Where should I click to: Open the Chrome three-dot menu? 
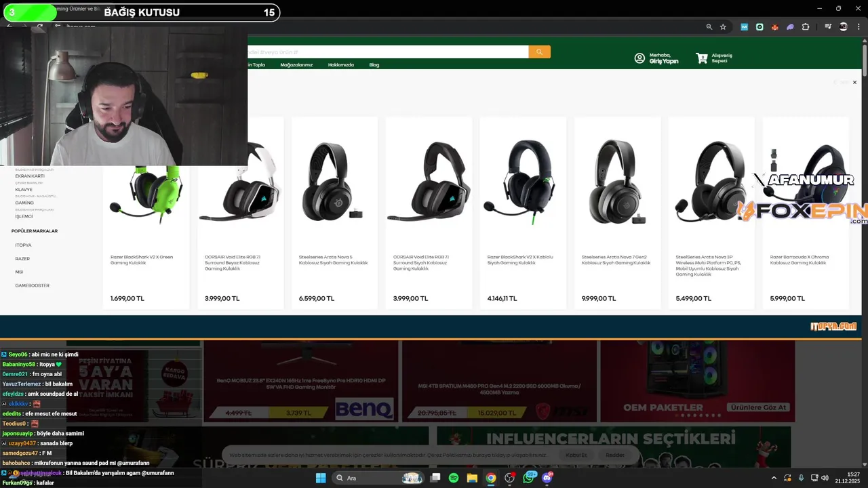[x=859, y=27]
